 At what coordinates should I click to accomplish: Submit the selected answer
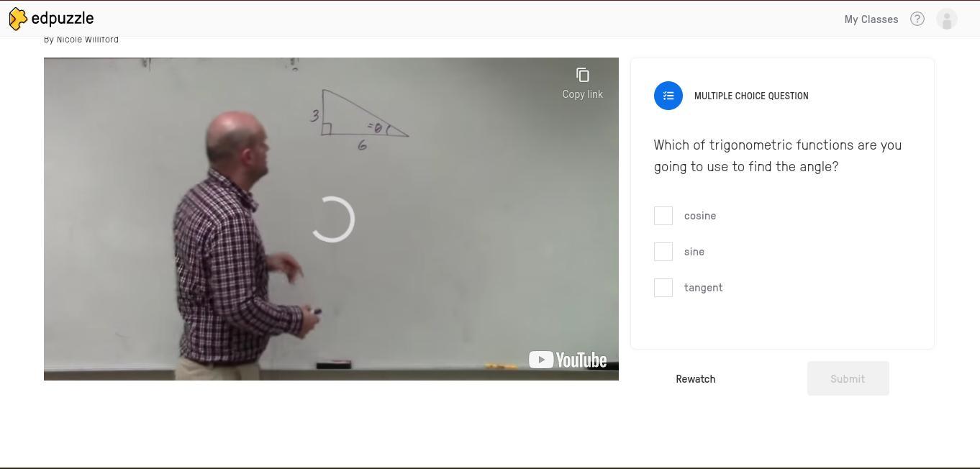coord(848,378)
